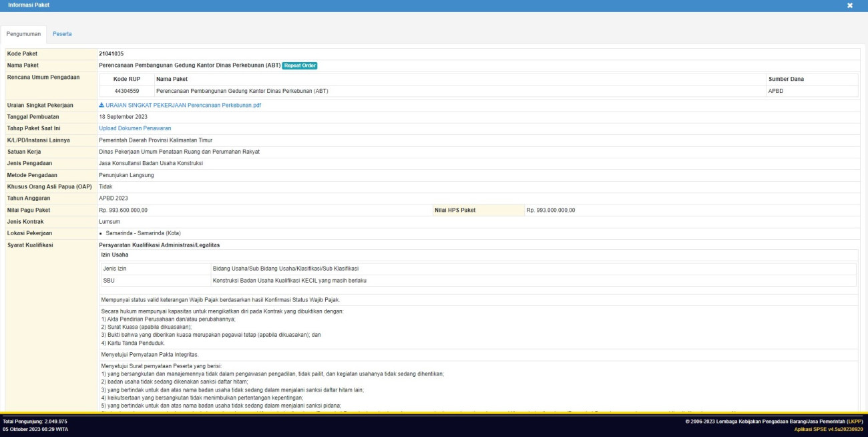868x437 pixels.
Task: Click the Nilai Pagu Paket amount
Action: tap(123, 210)
